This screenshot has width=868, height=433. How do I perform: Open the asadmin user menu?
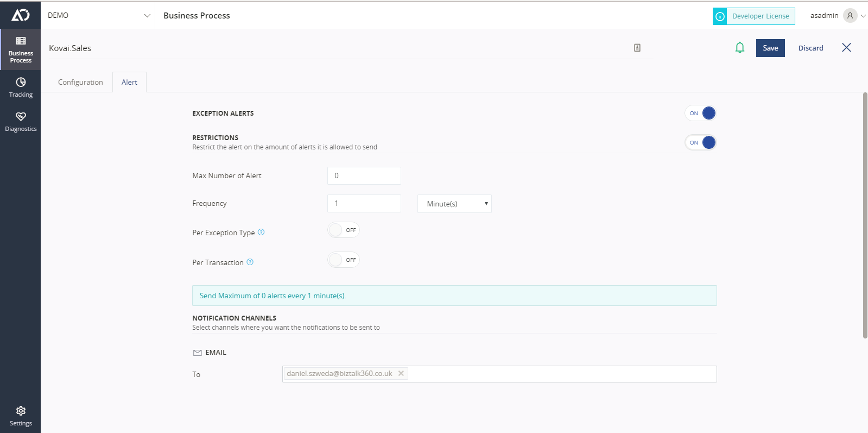(x=838, y=15)
